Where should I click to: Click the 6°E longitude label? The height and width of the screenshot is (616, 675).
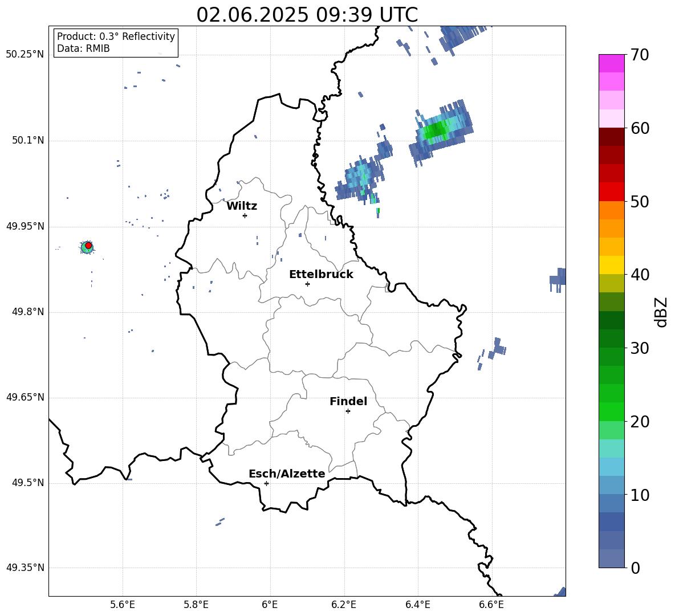pos(270,605)
